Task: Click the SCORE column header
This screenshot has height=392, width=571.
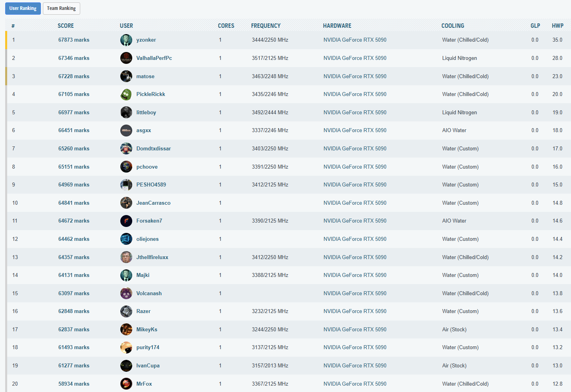Action: pyautogui.click(x=66, y=26)
